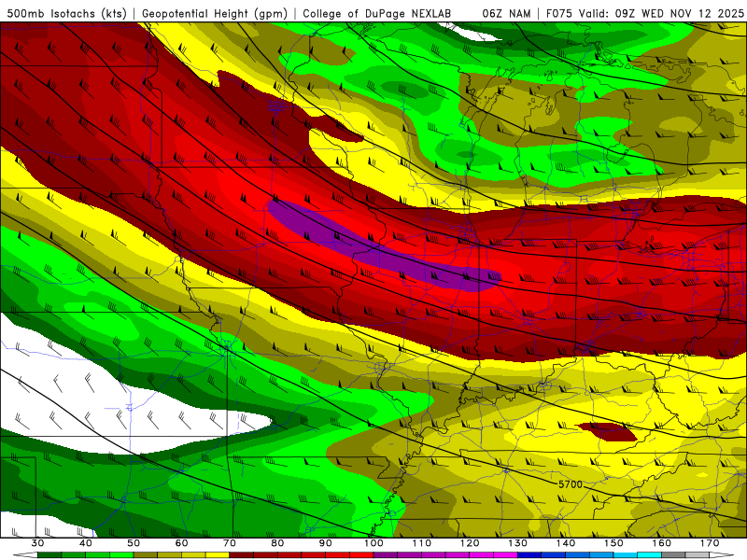Click the '100' value on the color scale

coord(373,543)
